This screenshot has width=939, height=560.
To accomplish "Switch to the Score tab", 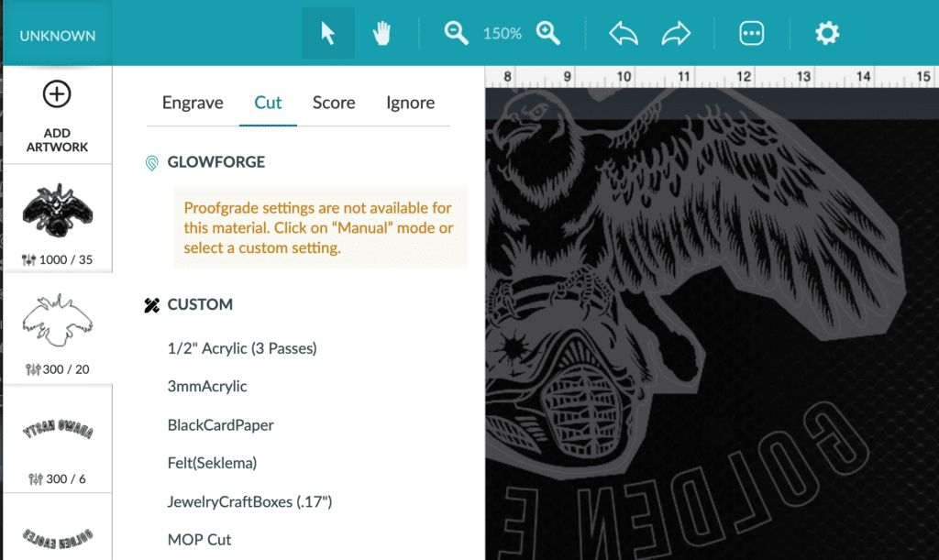I will click(x=334, y=103).
